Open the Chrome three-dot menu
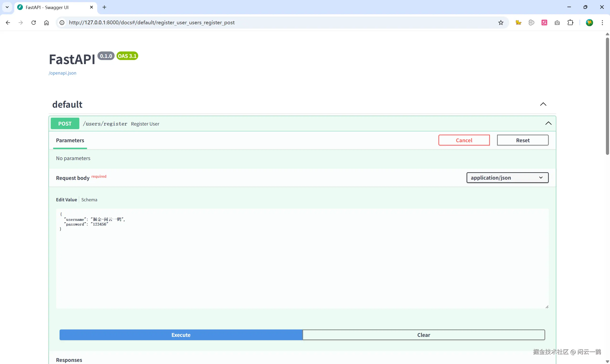This screenshot has height=364, width=610. [x=602, y=23]
